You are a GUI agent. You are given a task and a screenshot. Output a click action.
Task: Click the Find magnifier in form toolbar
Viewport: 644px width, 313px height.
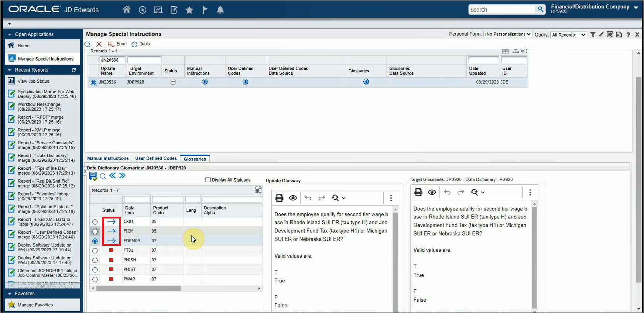(x=88, y=44)
